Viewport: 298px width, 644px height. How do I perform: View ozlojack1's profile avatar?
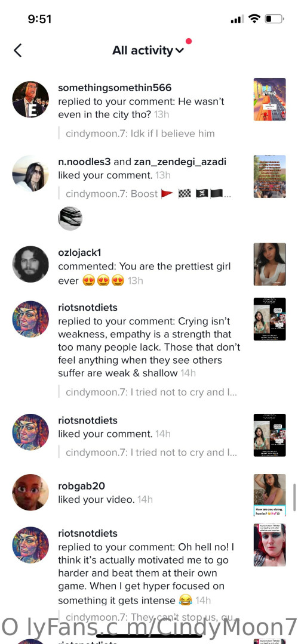[30, 264]
